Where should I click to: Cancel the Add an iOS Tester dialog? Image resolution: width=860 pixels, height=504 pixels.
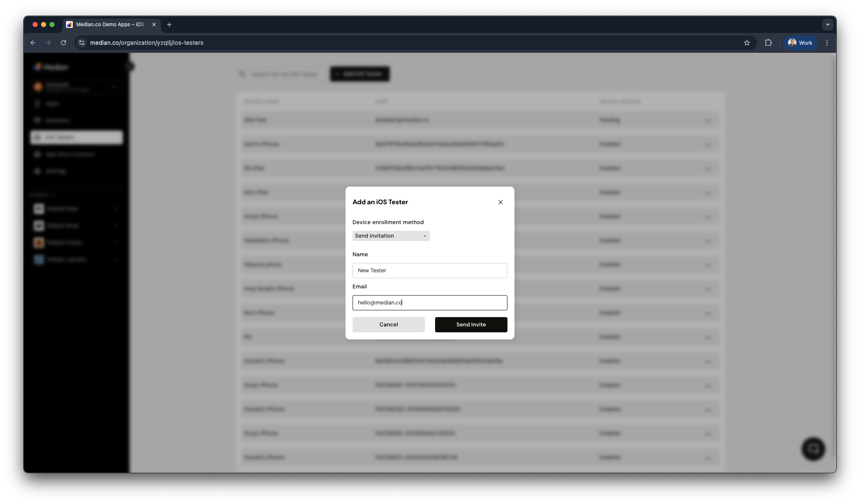388,324
